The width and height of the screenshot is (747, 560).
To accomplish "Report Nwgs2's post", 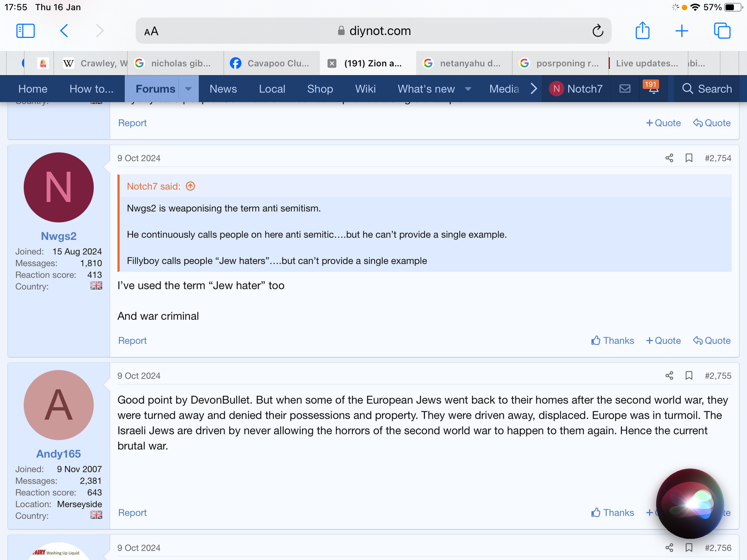I will point(132,341).
